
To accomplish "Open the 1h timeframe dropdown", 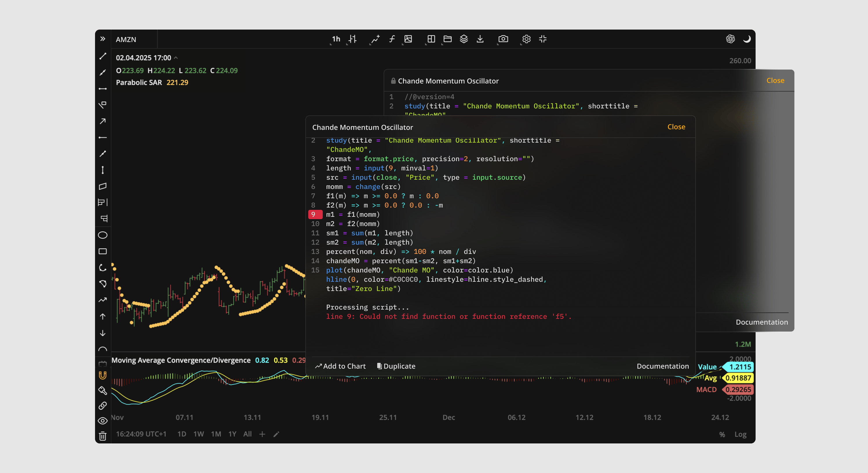I will (x=336, y=39).
